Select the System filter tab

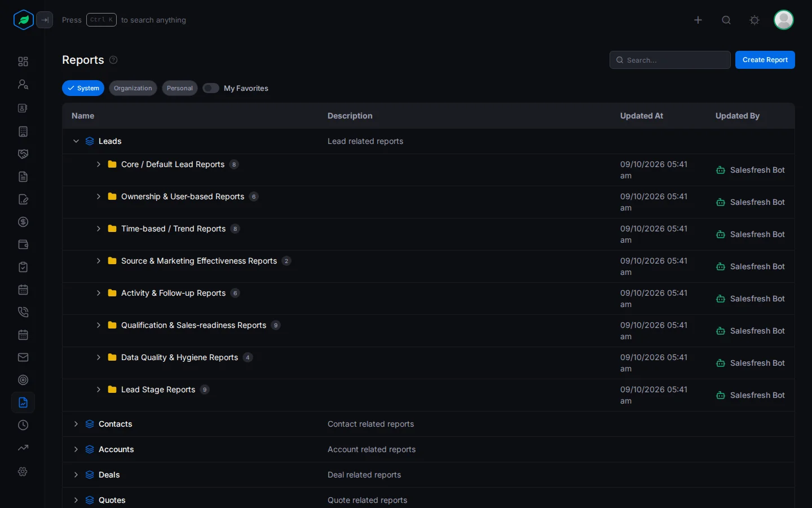[x=83, y=88]
